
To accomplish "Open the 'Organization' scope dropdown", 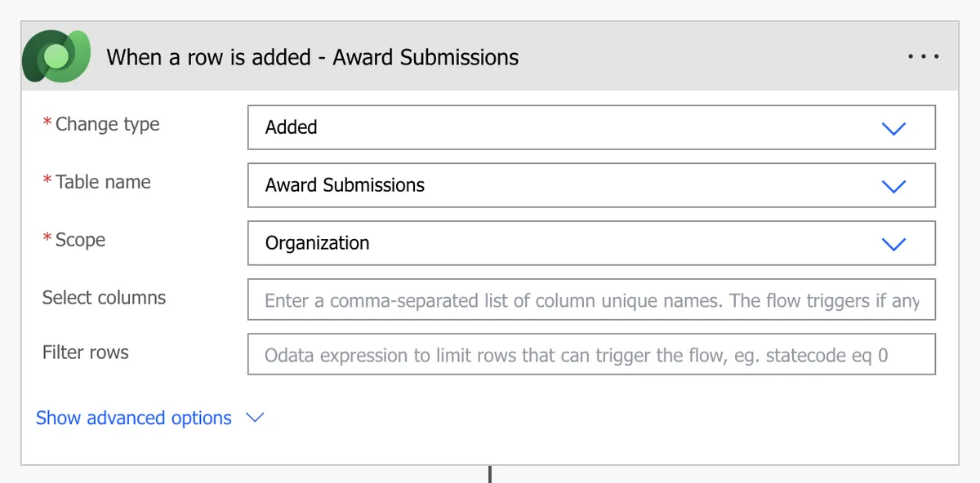I will 572,243.
